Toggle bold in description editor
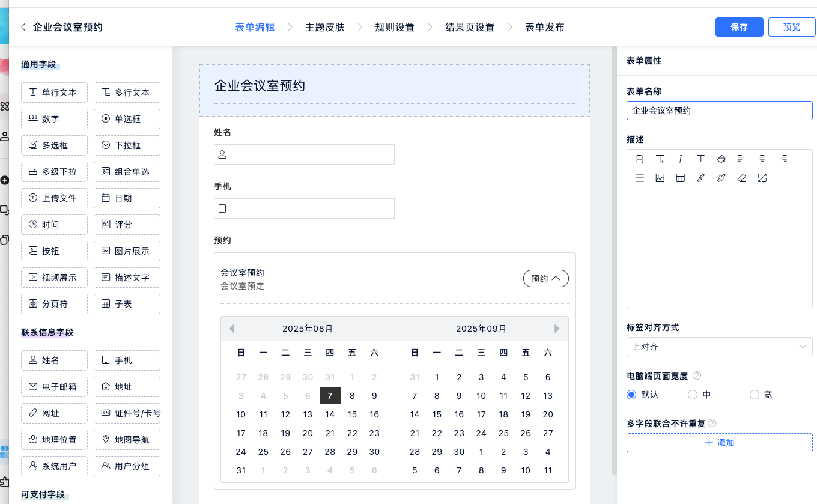817x504 pixels. 640,159
